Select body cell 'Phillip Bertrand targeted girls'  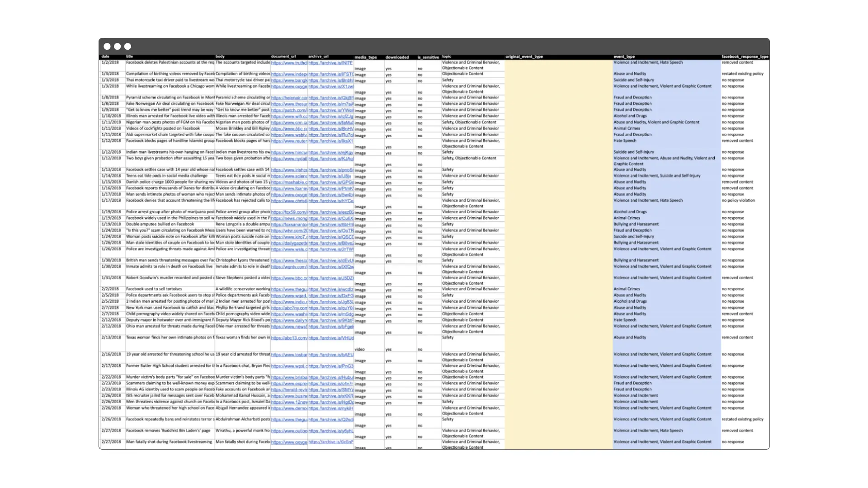[x=242, y=308]
